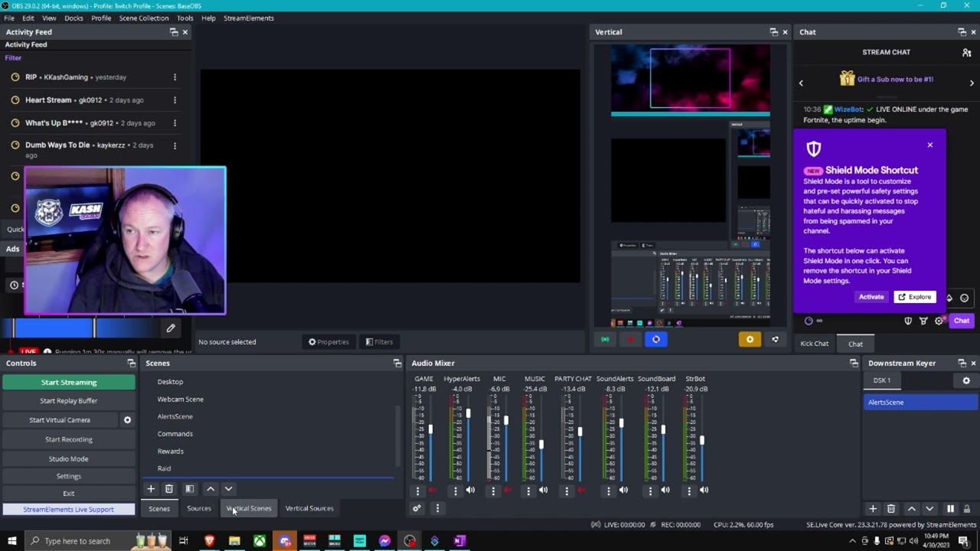This screenshot has height=551, width=980.
Task: Show next chat banner with right chevron
Action: click(x=972, y=83)
